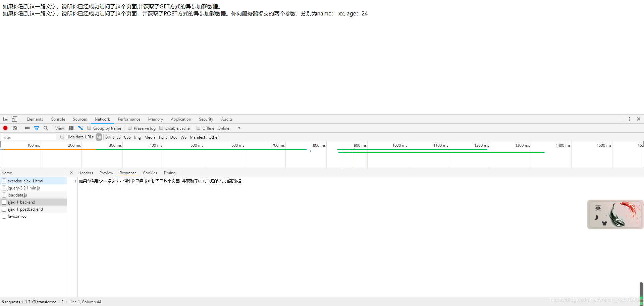
Task: Open the Timing tab
Action: [x=169, y=173]
